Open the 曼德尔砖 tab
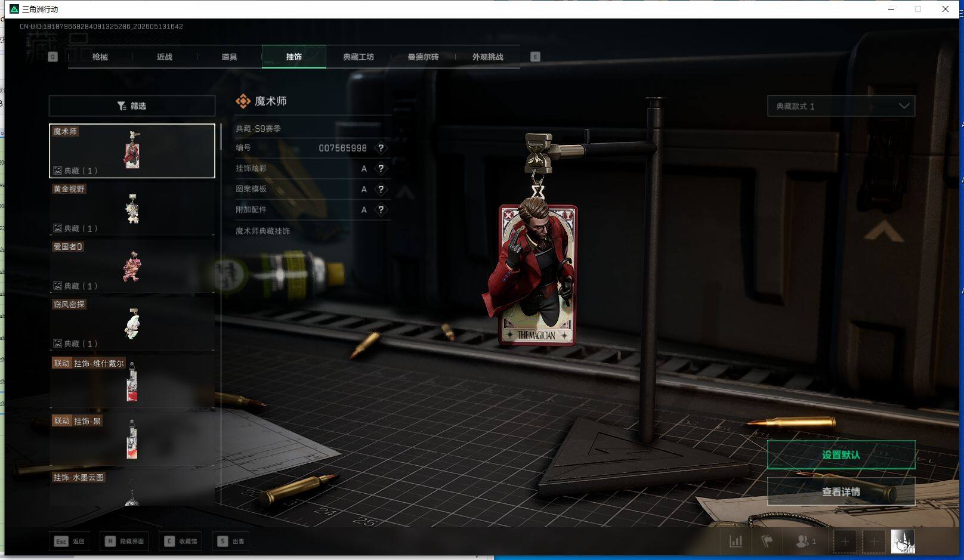Screen dimensions: 964x560 pyautogui.click(x=423, y=57)
